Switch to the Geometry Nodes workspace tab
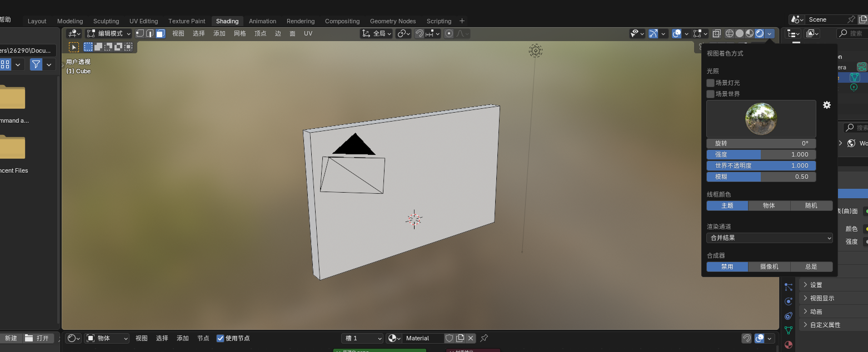Screen dimensions: 868x352 pos(393,21)
